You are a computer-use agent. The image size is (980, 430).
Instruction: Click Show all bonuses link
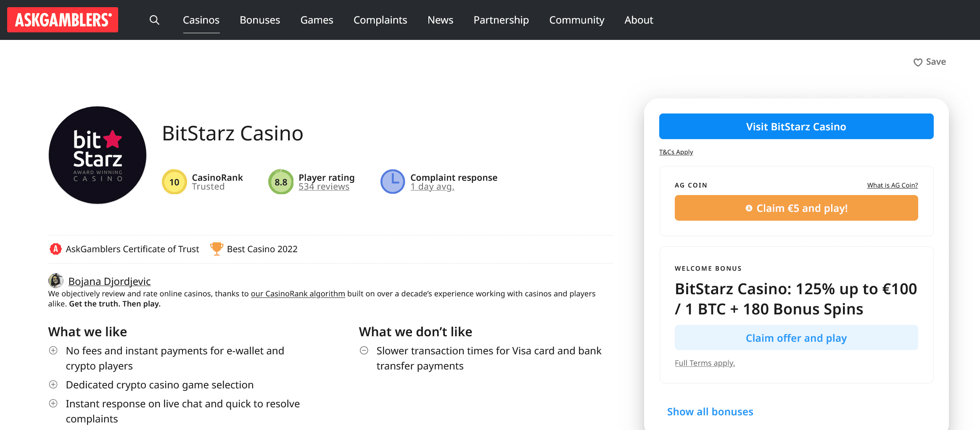click(710, 412)
